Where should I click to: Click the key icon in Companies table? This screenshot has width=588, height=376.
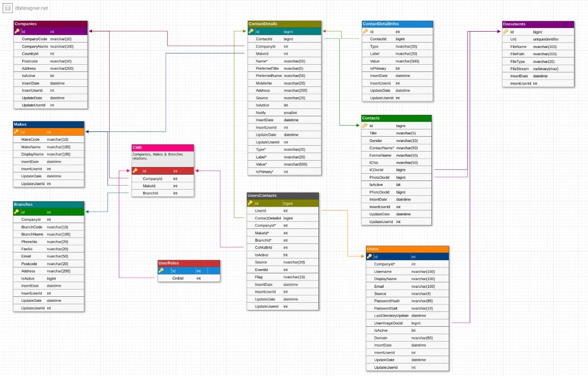(x=17, y=32)
